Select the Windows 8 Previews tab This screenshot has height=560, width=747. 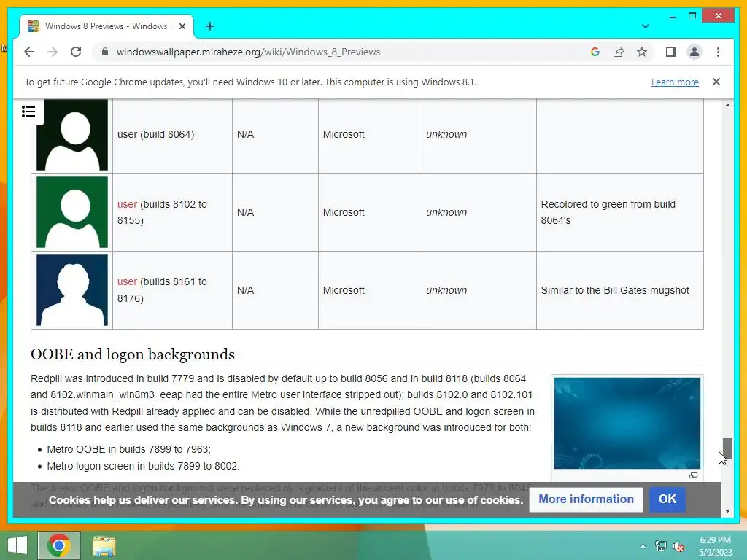tap(107, 26)
